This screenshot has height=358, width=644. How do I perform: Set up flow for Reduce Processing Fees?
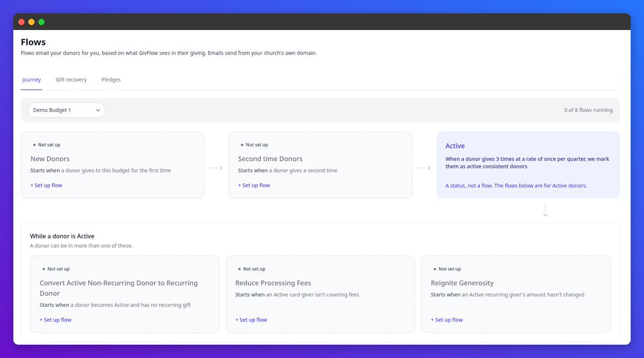point(251,320)
